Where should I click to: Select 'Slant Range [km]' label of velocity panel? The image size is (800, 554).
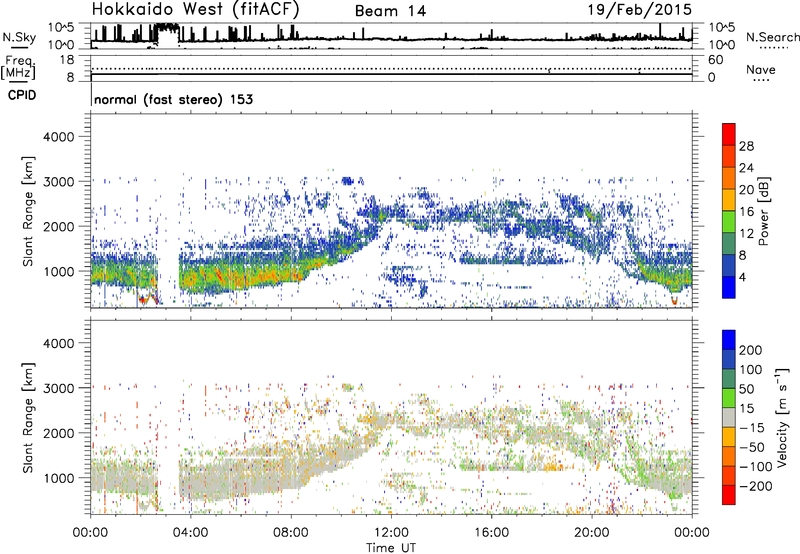28,418
